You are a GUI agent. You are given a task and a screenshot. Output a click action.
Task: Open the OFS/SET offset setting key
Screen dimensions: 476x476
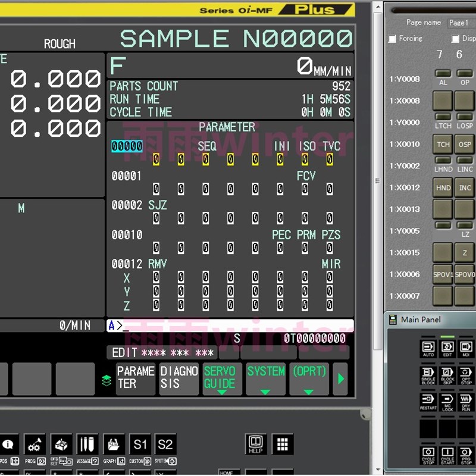[x=61, y=444]
